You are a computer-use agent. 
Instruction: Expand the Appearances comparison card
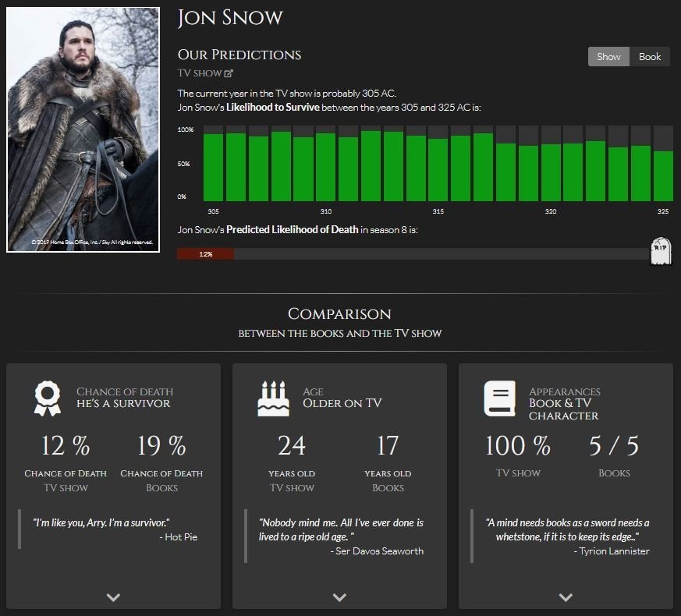[x=566, y=597]
